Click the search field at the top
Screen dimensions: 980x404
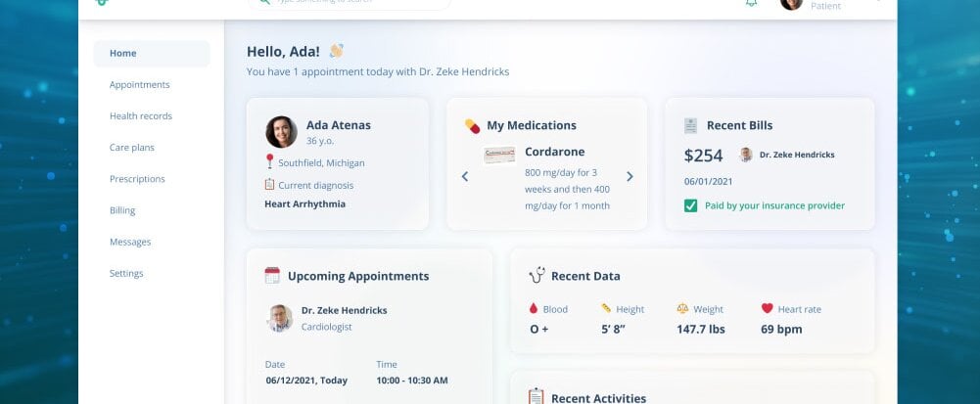click(350, 3)
